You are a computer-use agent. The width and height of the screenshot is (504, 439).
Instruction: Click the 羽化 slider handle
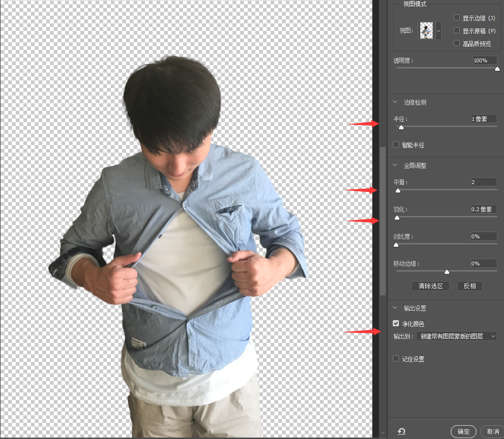[x=397, y=218]
